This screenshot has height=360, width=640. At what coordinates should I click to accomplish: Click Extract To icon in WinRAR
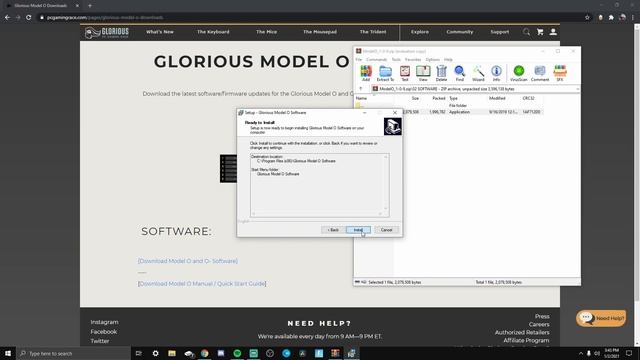[385, 73]
